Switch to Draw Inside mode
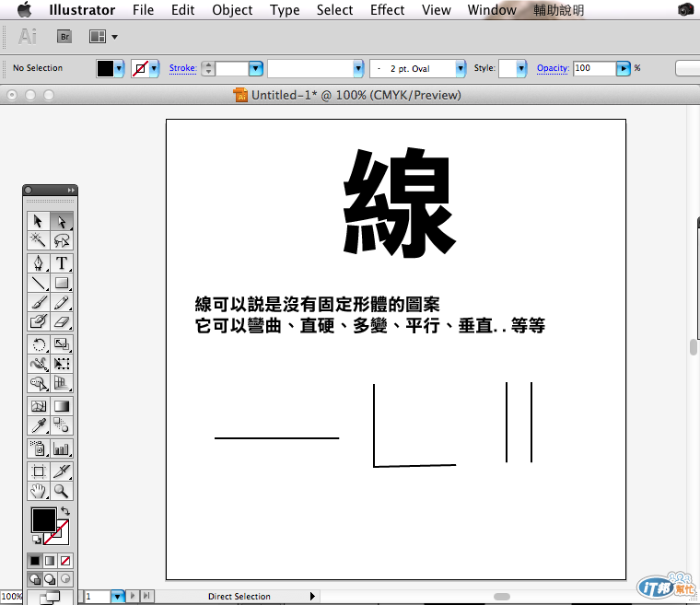This screenshot has height=605, width=700. 65,579
